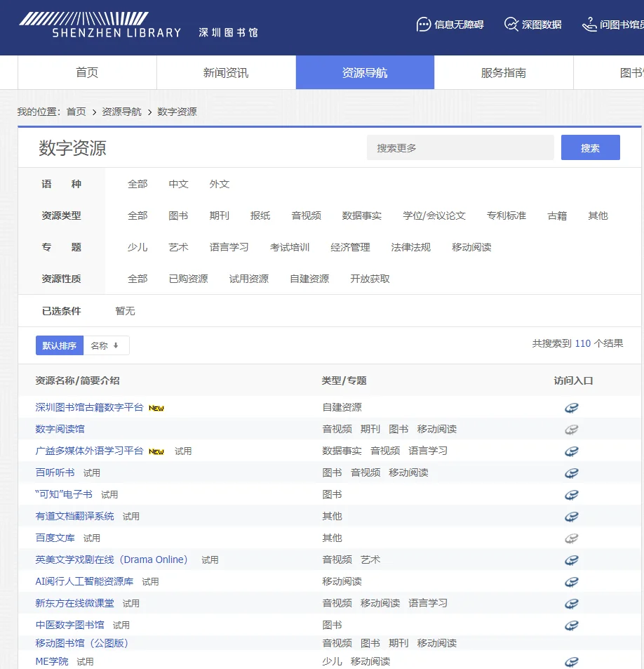
Task: Open access icon for AI阅行人工智能资源库
Action: point(572,582)
